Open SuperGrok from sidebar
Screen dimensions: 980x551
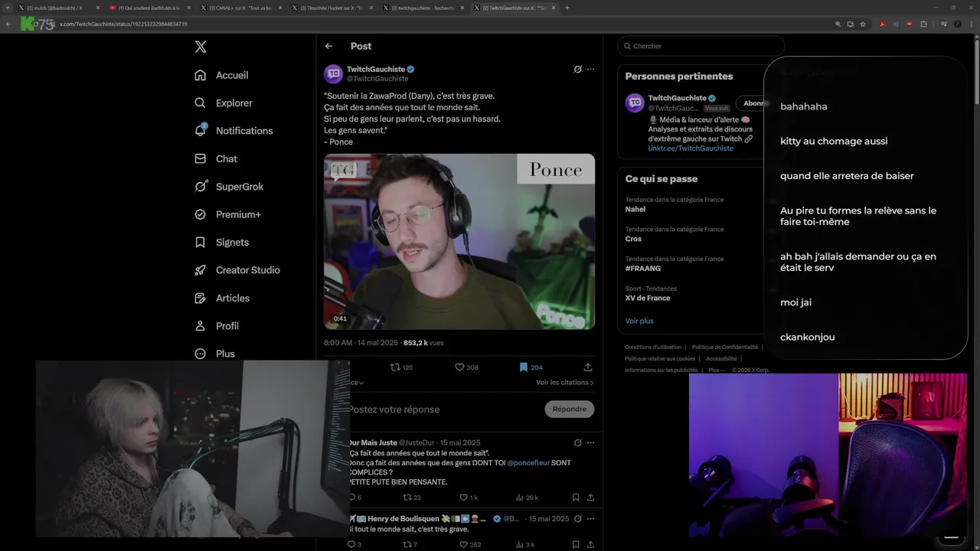229,187
